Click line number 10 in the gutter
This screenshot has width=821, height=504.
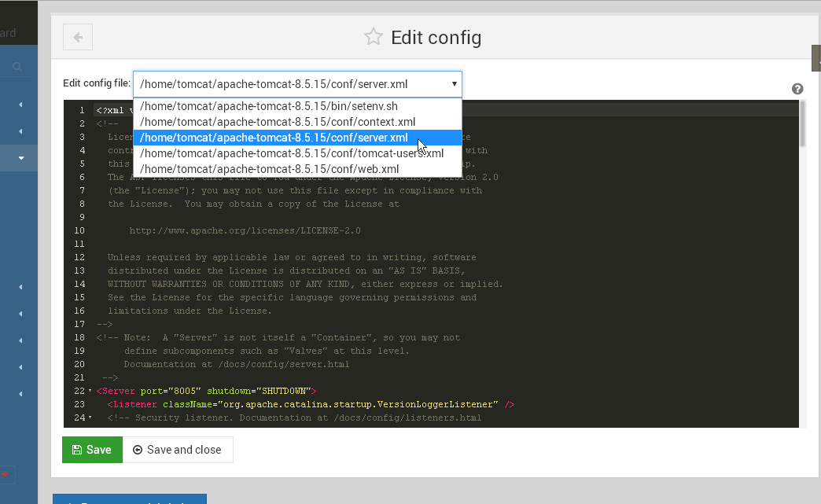[x=79, y=230]
